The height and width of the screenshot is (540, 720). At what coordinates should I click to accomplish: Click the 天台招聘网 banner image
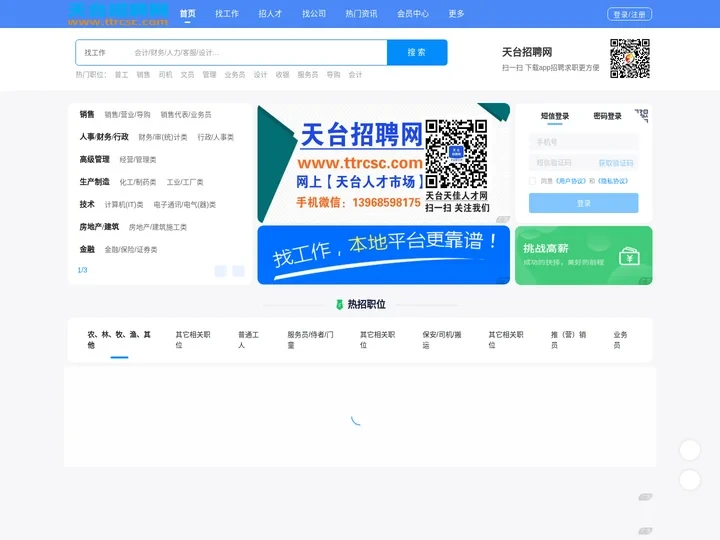click(x=383, y=163)
